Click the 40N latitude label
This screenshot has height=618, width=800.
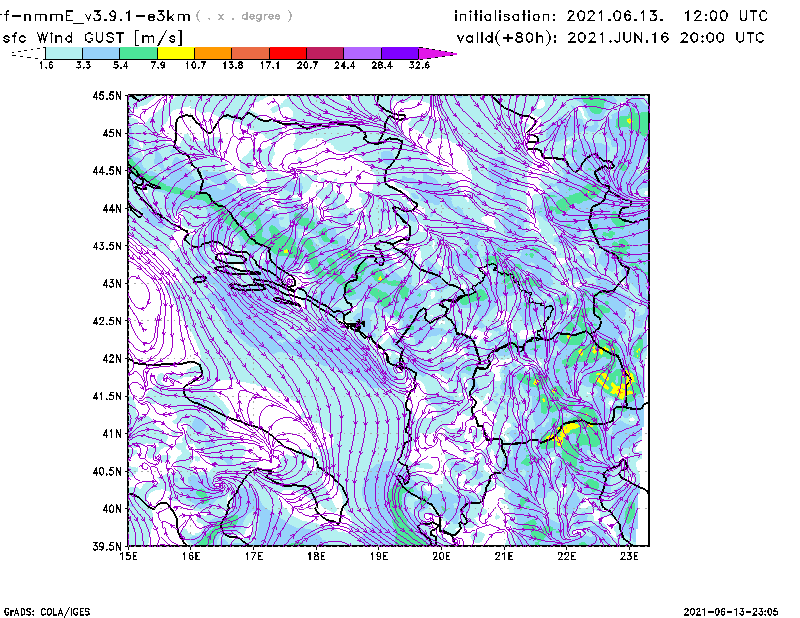pyautogui.click(x=112, y=509)
